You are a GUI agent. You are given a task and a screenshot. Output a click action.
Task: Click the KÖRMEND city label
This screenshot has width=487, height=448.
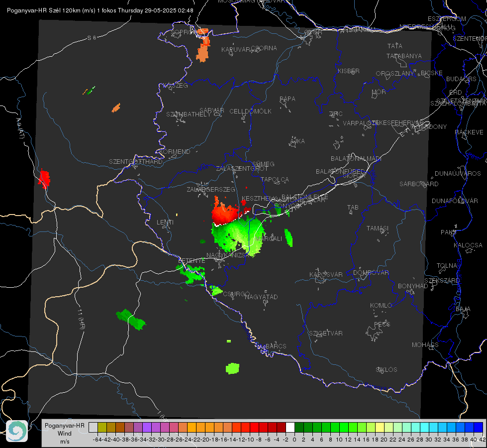pyautogui.click(x=175, y=151)
